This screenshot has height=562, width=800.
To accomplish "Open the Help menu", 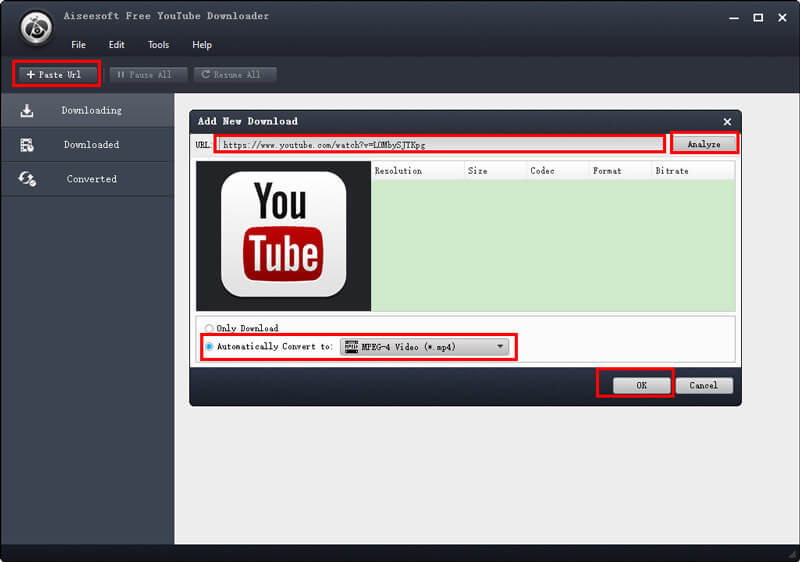I will (202, 45).
